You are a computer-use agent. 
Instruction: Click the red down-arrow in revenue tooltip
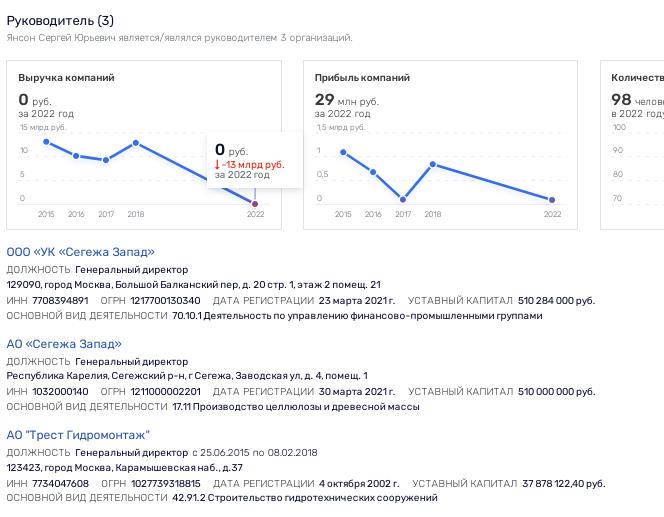point(217,164)
